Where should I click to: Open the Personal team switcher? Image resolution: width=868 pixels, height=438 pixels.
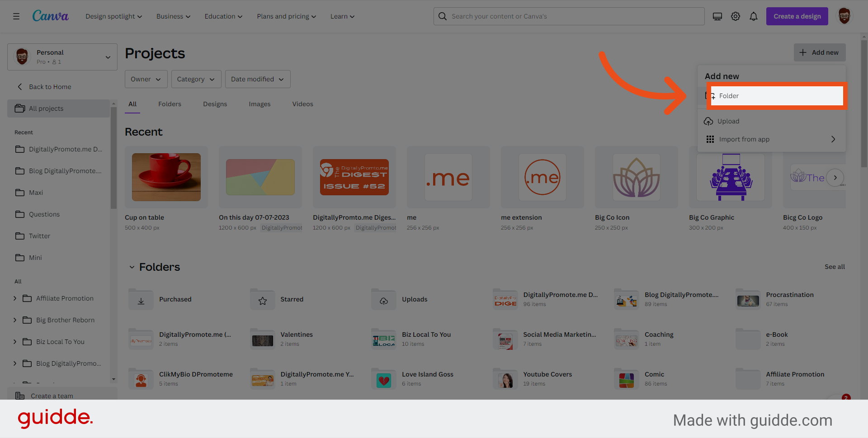(62, 57)
